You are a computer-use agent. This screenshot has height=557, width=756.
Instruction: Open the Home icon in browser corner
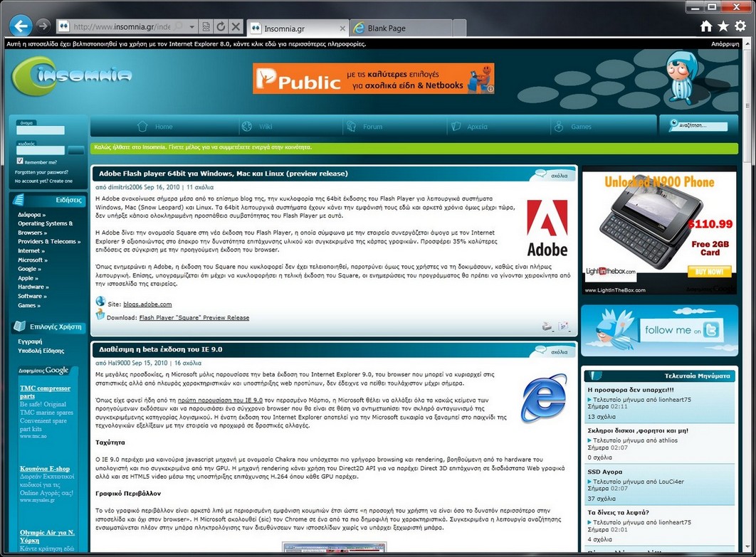706,26
